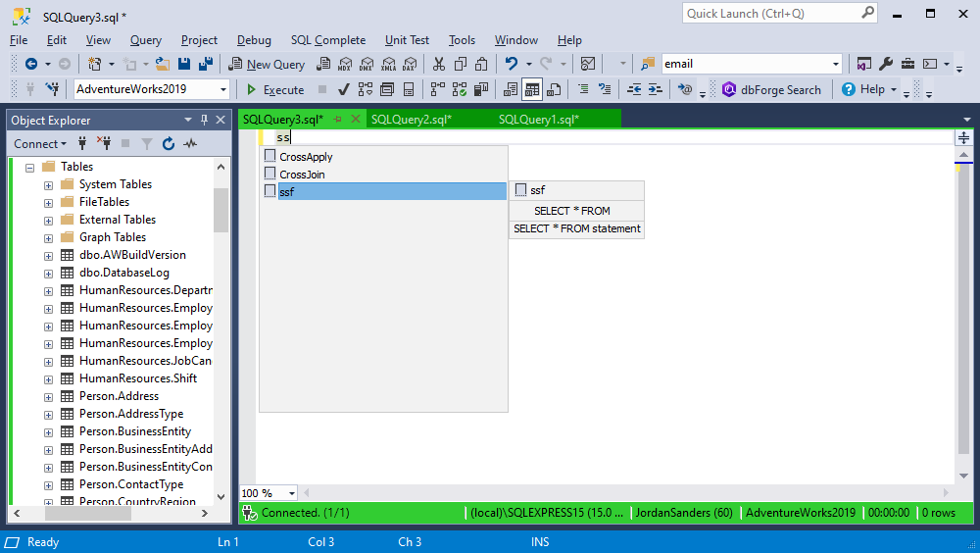
Task: Toggle Results to File icon
Action: (554, 89)
